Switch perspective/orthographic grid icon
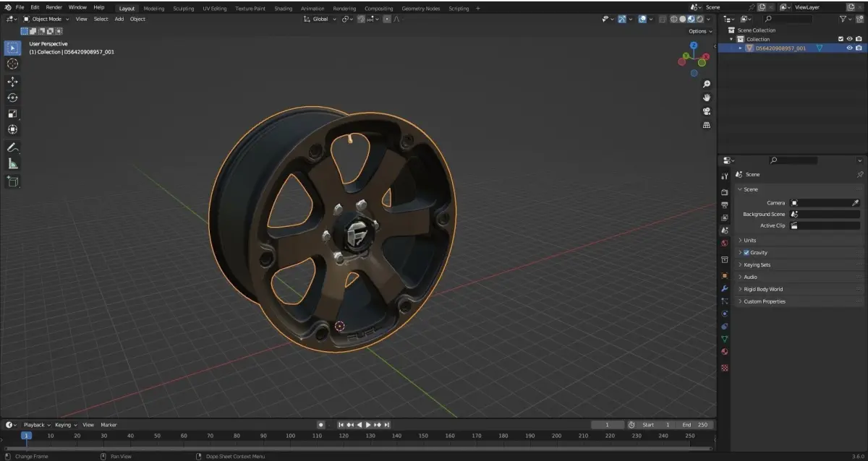This screenshot has width=868, height=461. tap(707, 125)
